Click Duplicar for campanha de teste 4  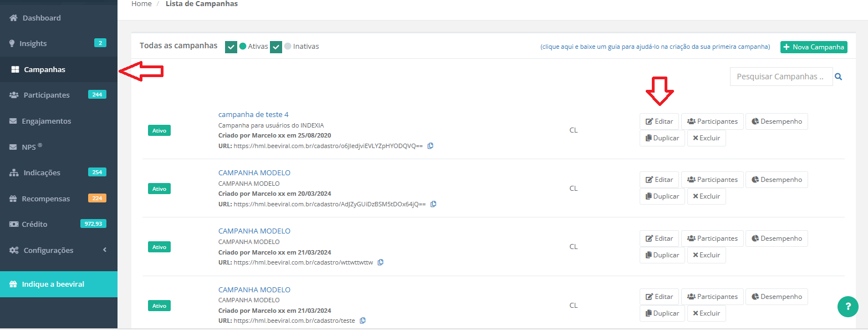coord(662,138)
